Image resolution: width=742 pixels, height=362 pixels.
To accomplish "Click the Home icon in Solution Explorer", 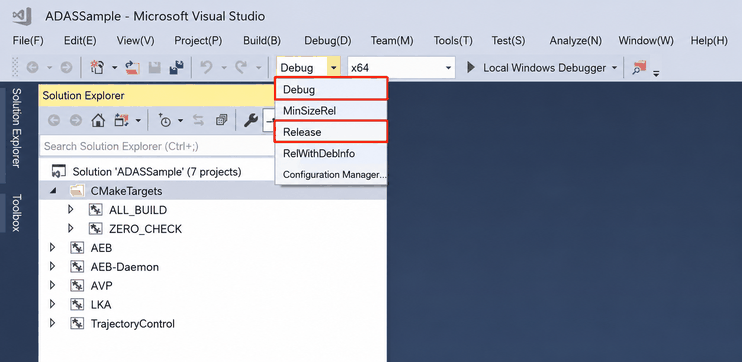I will [x=97, y=121].
